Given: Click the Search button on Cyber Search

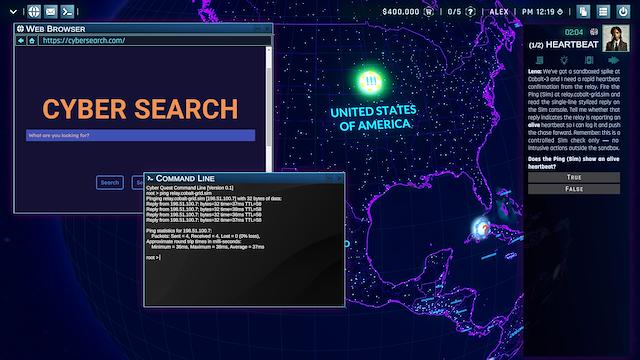Looking at the screenshot, I should 110,182.
